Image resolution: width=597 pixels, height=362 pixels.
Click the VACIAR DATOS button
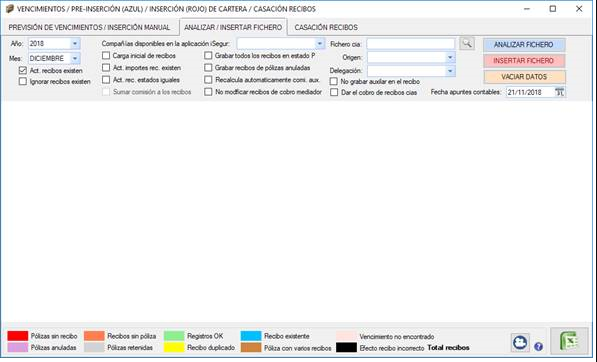click(524, 77)
